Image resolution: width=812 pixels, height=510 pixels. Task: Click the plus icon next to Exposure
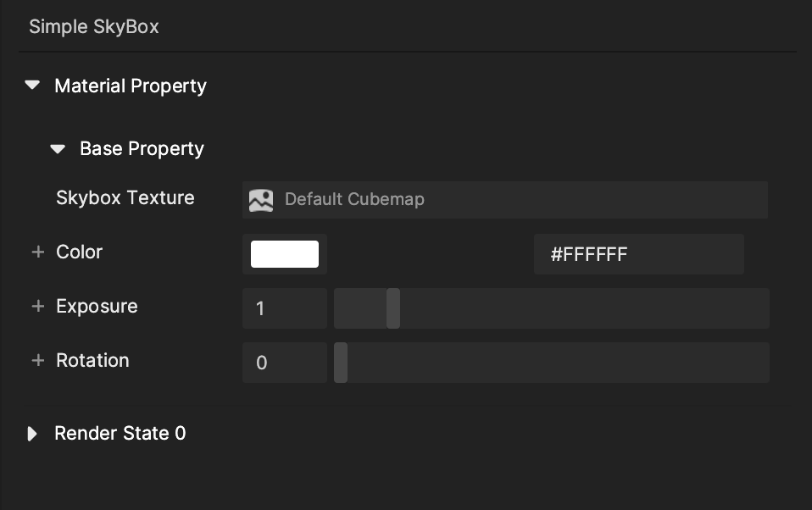click(37, 306)
